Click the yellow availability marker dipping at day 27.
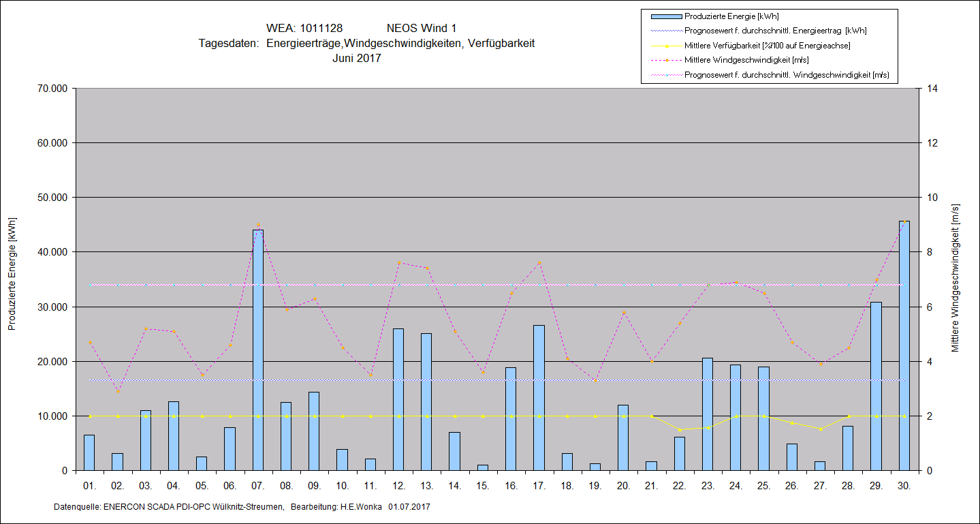980x524 pixels. click(x=820, y=429)
